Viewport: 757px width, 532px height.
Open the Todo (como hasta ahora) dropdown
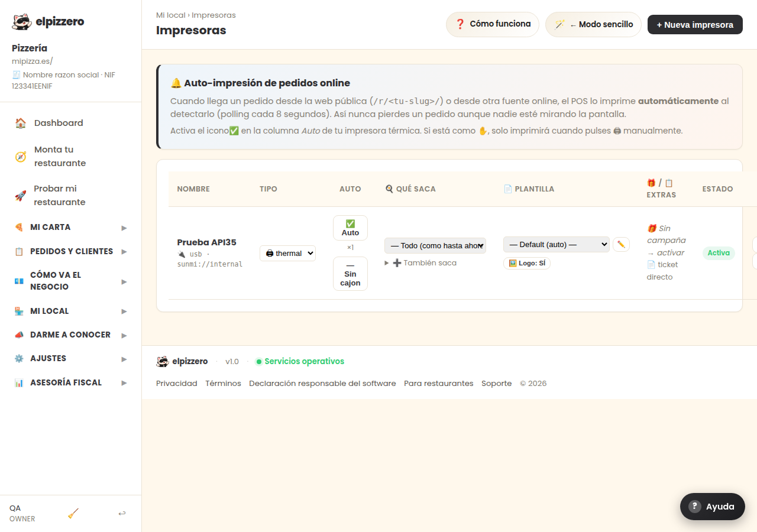(x=435, y=245)
